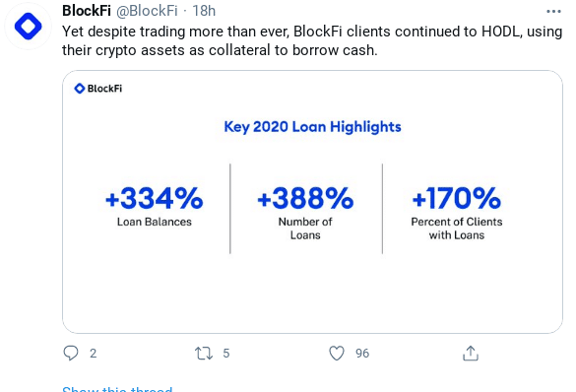Click the BlockFi profile avatar
This screenshot has width=576, height=392.
click(28, 26)
